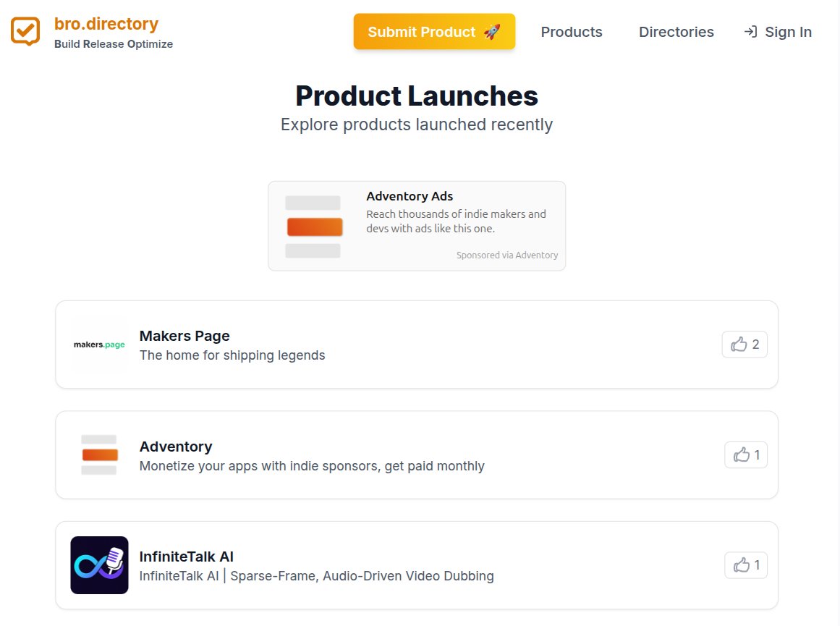Click the Sign In link

point(778,32)
